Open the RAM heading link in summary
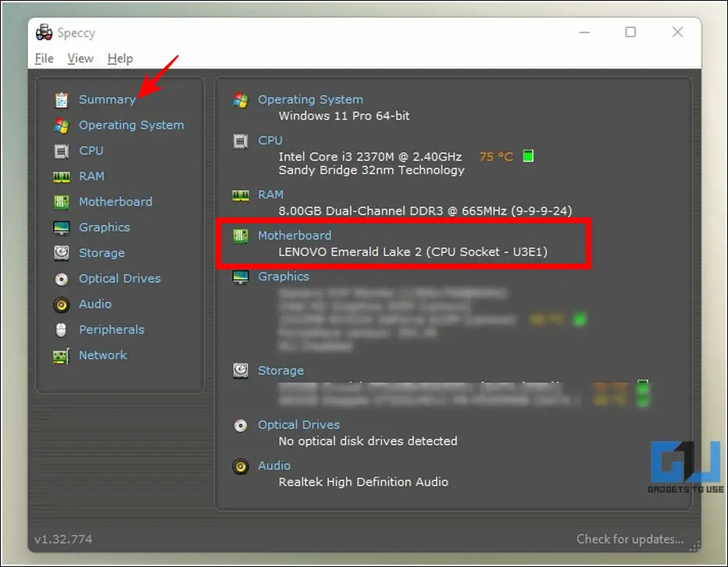This screenshot has width=728, height=567. 271,194
